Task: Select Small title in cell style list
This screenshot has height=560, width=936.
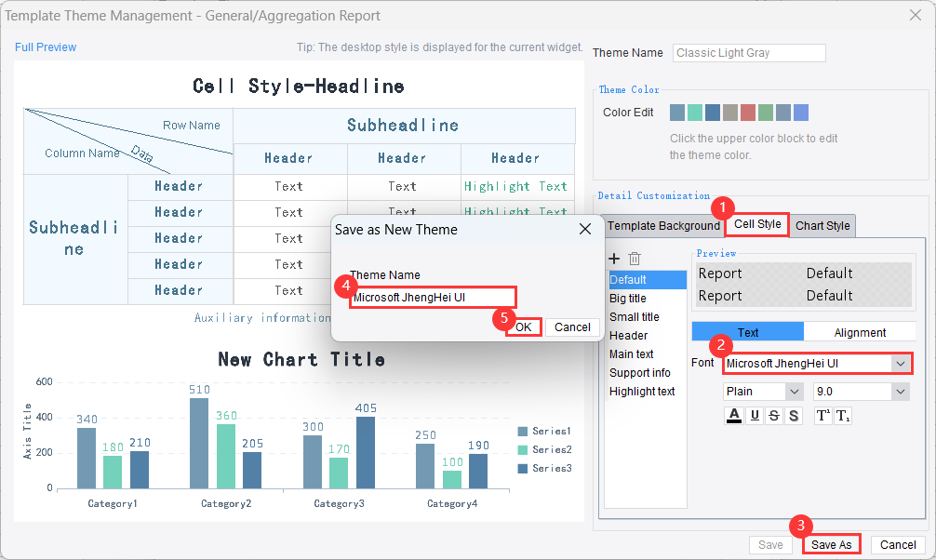Action: [x=648, y=316]
